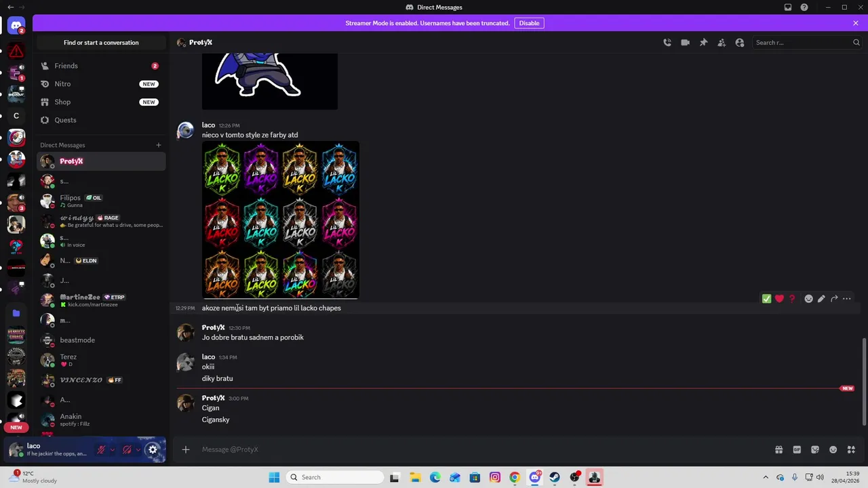This screenshot has width=868, height=488.
Task: Open pinned messages icon
Action: tap(703, 43)
